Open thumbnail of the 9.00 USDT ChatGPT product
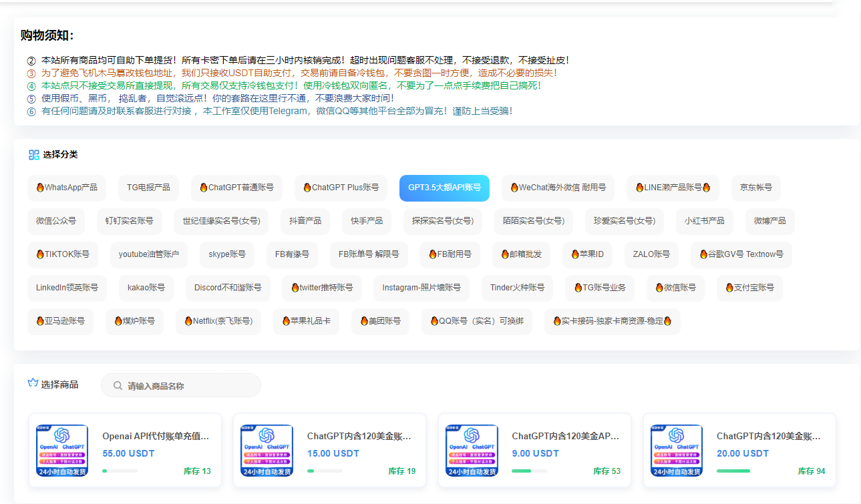This screenshot has height=504, width=861. (472, 451)
